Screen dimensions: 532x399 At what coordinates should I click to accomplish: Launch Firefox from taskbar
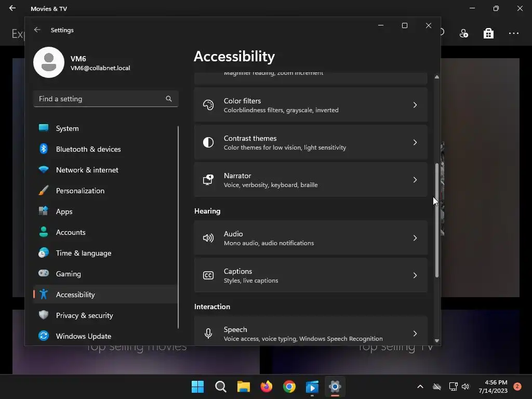pos(267,387)
